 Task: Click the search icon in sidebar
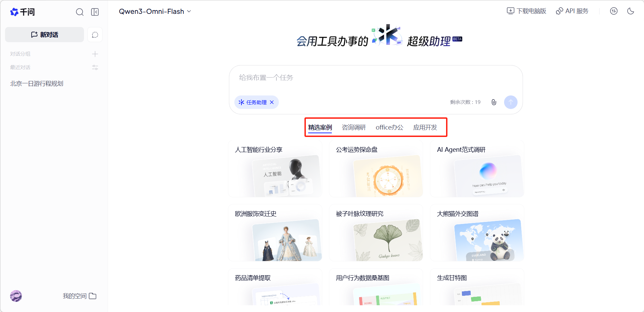pos(80,12)
